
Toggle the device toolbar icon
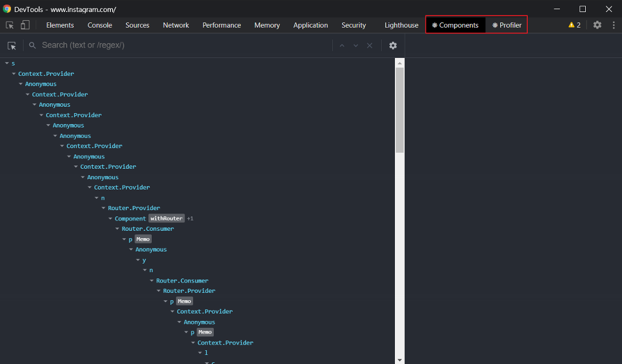click(25, 25)
